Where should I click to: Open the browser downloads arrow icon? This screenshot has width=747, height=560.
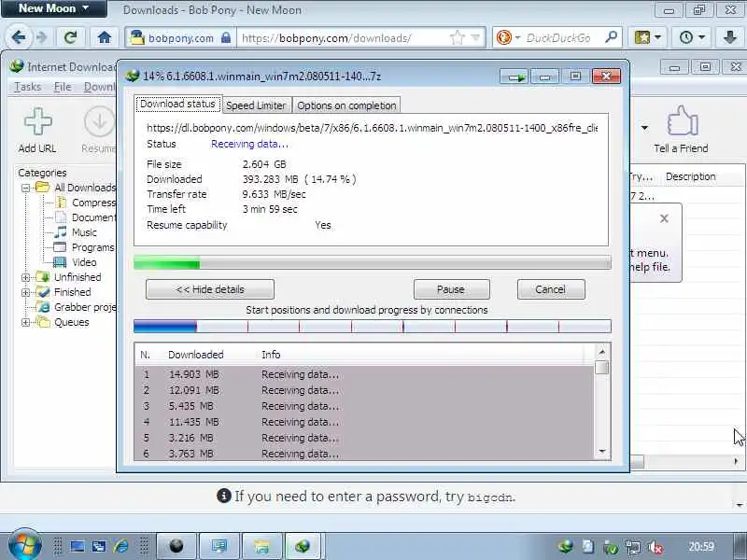[x=729, y=37]
